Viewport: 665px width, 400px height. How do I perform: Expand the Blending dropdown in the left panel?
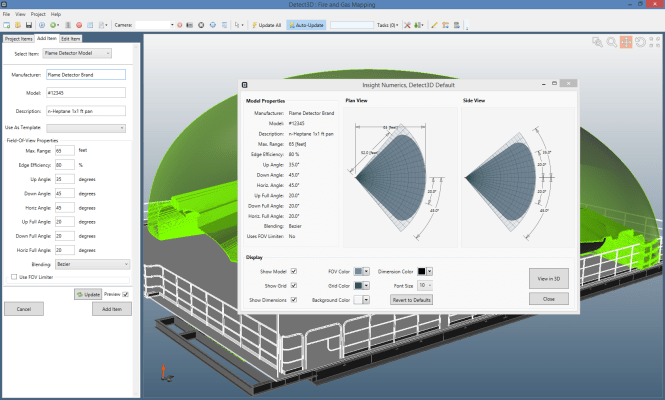tap(92, 264)
